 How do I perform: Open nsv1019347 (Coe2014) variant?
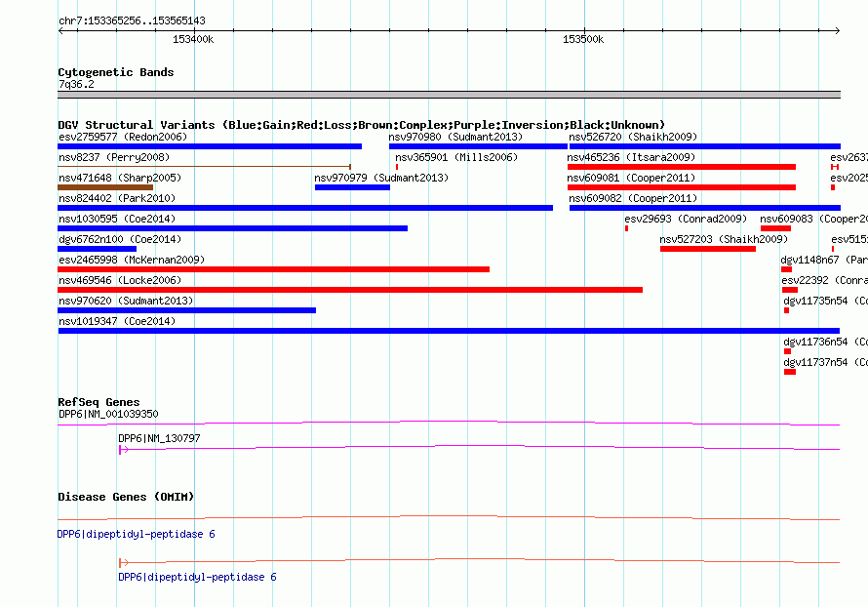point(117,321)
